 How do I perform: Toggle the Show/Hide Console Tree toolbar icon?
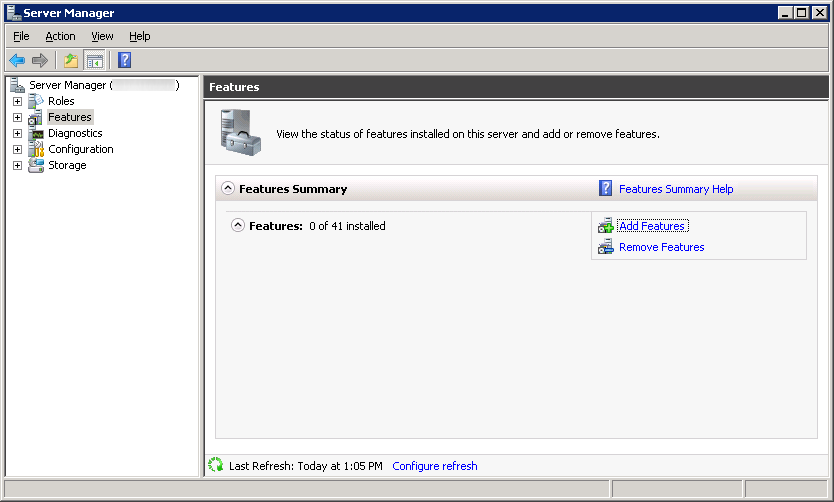(95, 61)
